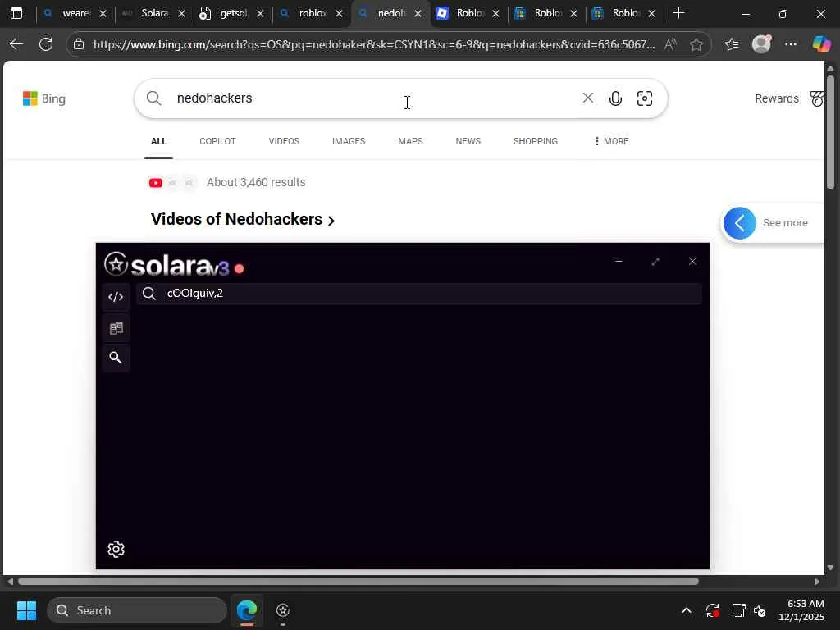Screen dimensions: 840x630
Task: Switch to the COPILOT tab
Action: click(217, 141)
